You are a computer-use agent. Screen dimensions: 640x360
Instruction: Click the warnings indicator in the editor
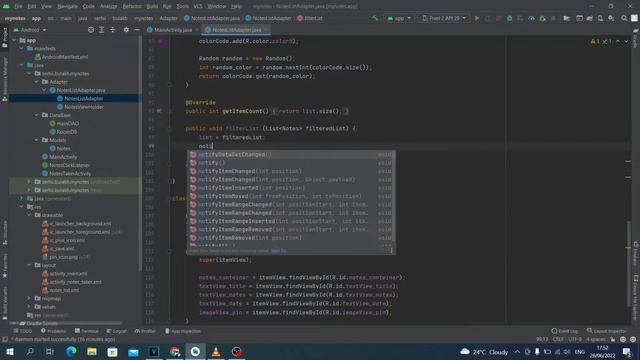(x=600, y=41)
